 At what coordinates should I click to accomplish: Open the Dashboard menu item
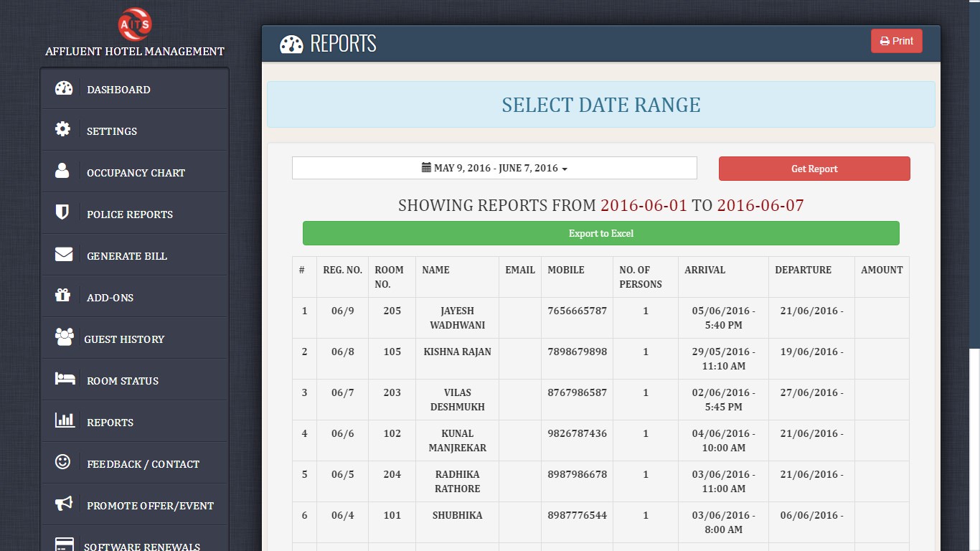tap(135, 89)
